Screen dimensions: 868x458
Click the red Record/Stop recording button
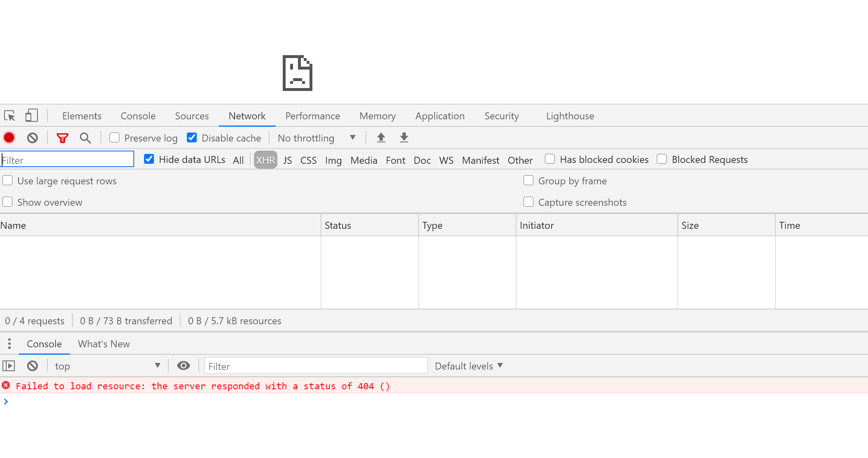click(x=10, y=138)
